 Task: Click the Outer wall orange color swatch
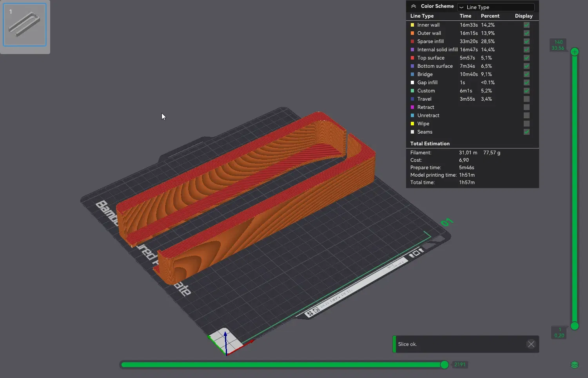point(412,33)
